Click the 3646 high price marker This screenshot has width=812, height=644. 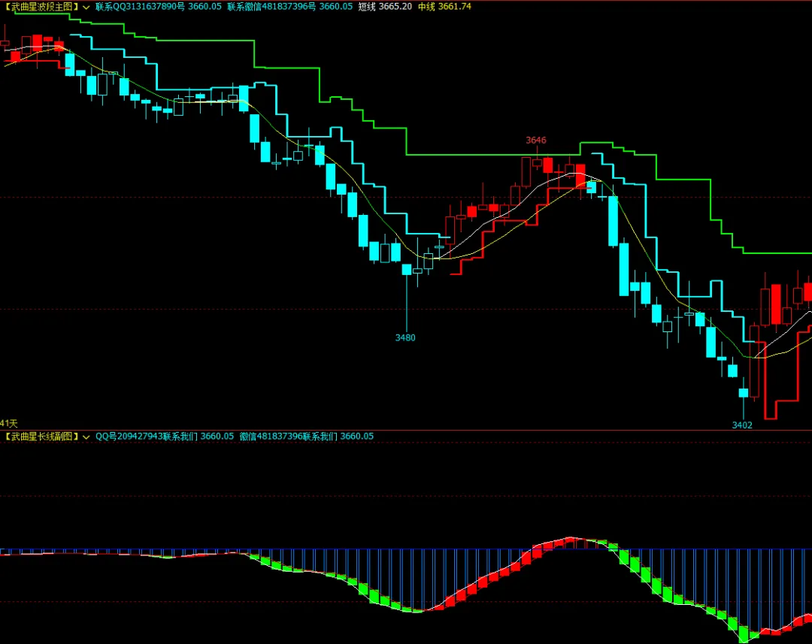pyautogui.click(x=536, y=141)
